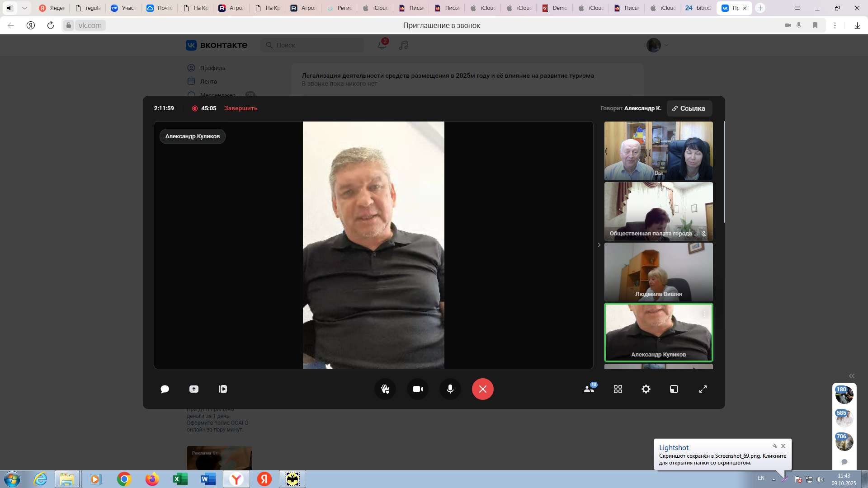Image resolution: width=868 pixels, height=488 pixels.
Task: Click the watch together icon
Action: click(223, 389)
